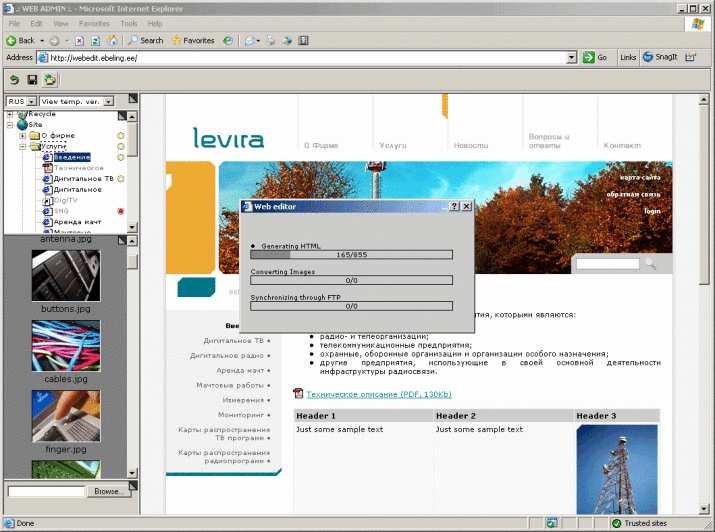Click the SnagIt toolbar button
Image resolution: width=715 pixels, height=532 pixels.
point(660,57)
